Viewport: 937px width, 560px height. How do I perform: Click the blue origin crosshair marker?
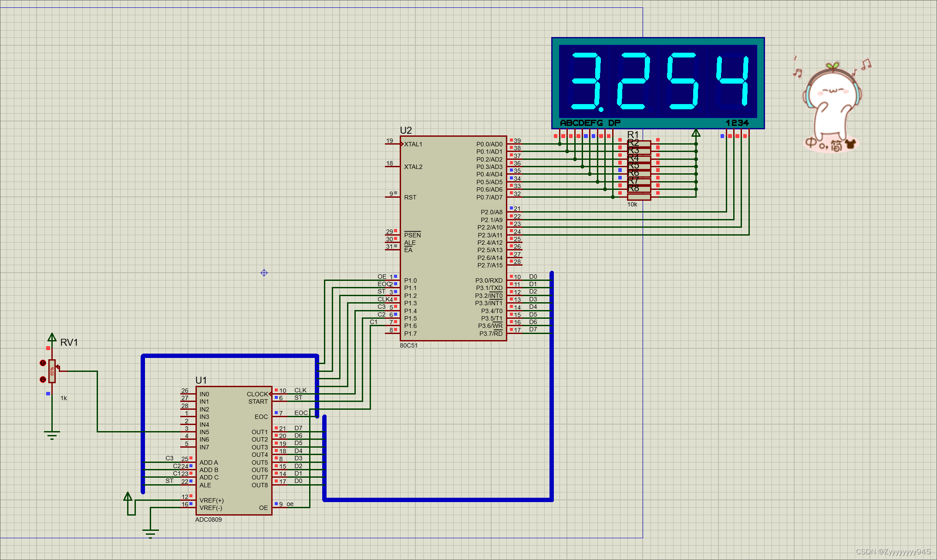(x=264, y=273)
